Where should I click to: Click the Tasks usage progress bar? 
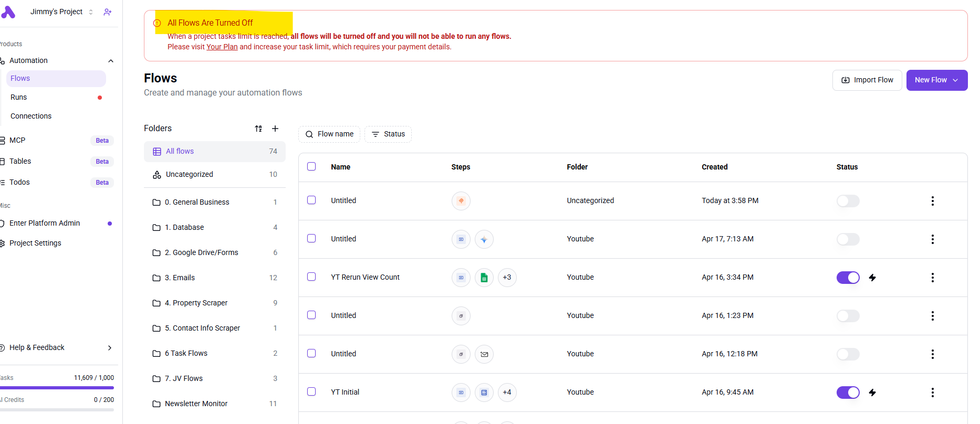tap(57, 388)
